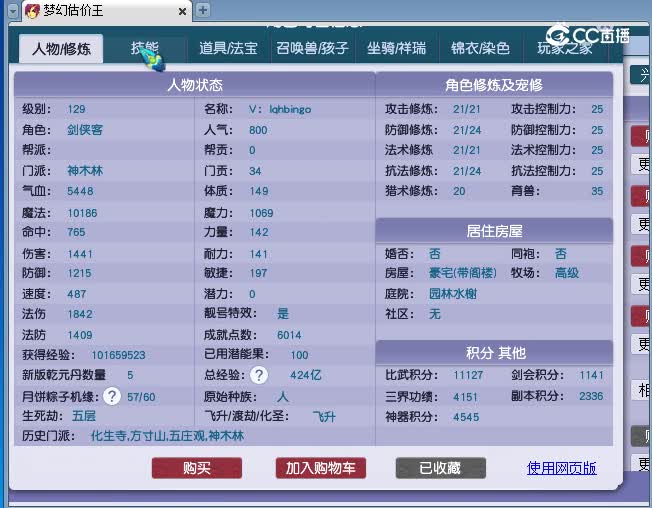This screenshot has height=508, width=652.
Task: Click the level value 129
Action: pyautogui.click(x=76, y=109)
